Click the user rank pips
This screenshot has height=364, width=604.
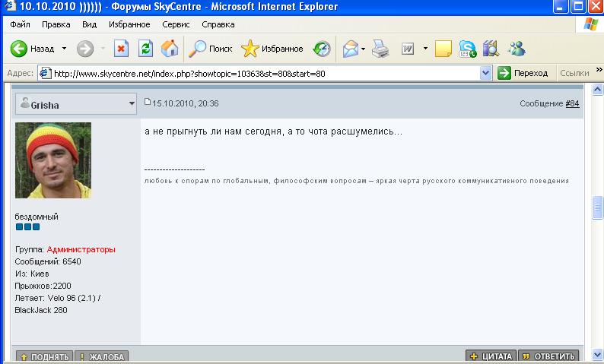coord(27,227)
